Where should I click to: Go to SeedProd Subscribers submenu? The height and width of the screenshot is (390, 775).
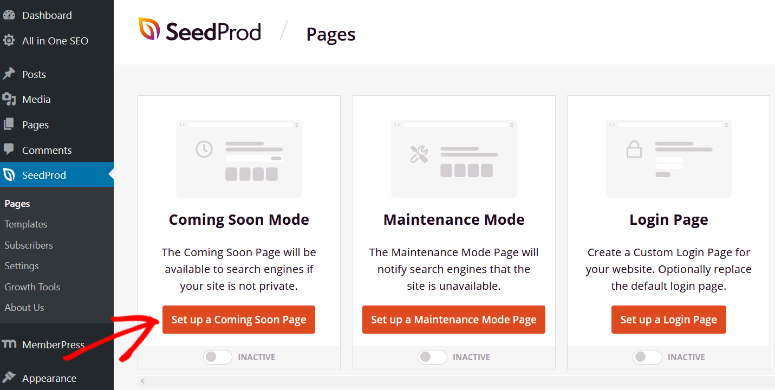pos(29,245)
